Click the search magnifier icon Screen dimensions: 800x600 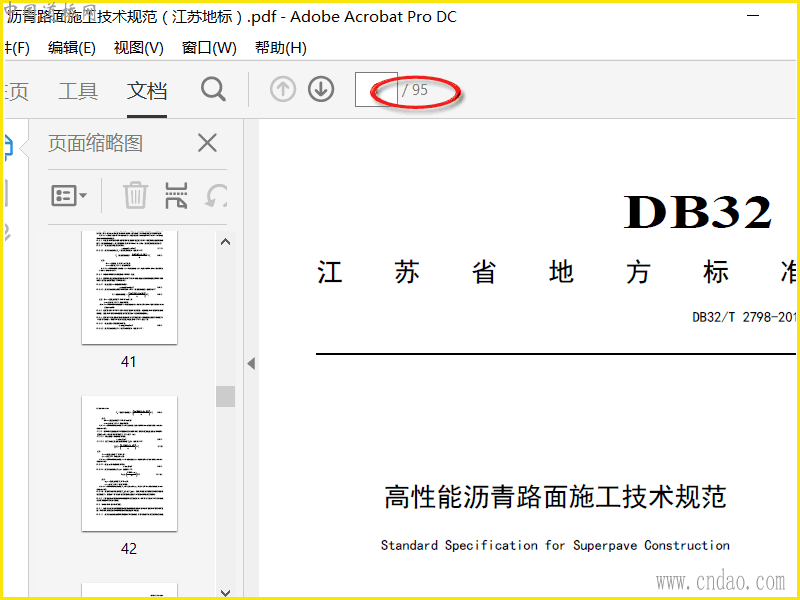coord(213,90)
